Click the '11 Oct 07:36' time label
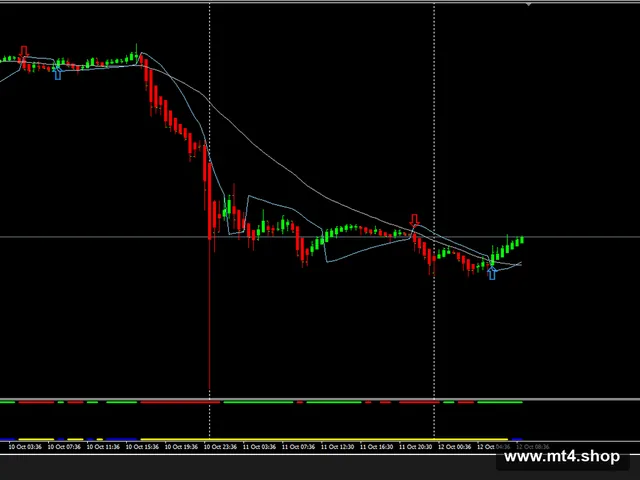The width and height of the screenshot is (640, 480). click(298, 447)
